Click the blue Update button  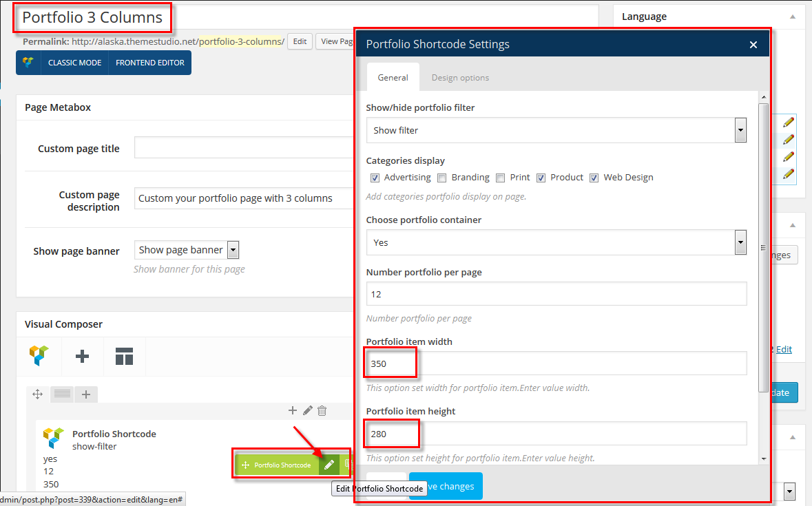coord(785,392)
